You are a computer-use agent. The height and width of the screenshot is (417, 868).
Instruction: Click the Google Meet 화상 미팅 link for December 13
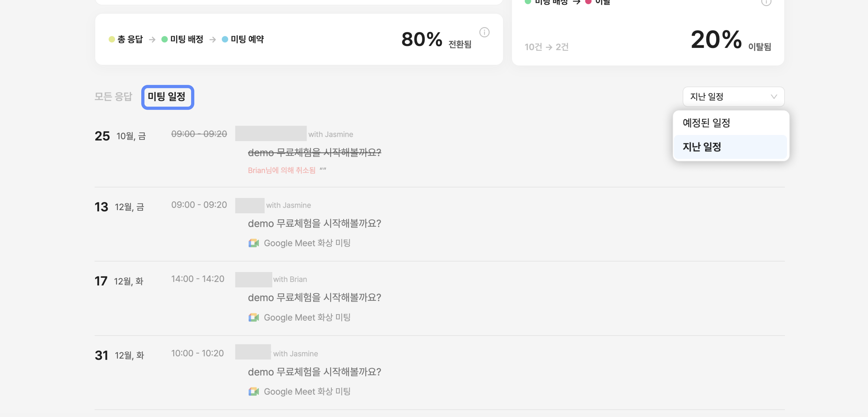(307, 243)
